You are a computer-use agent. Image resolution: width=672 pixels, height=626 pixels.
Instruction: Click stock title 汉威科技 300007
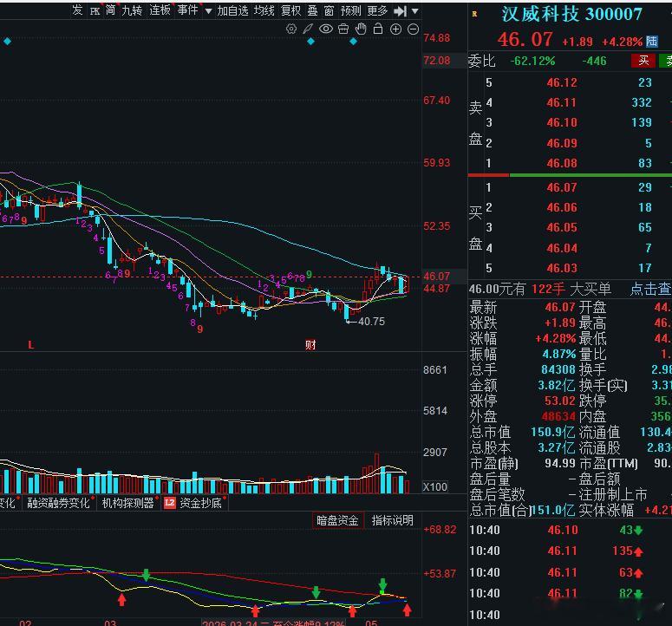click(571, 15)
